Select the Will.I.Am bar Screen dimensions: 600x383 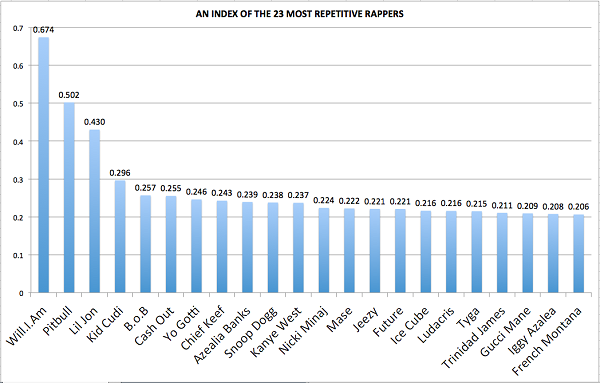pyautogui.click(x=44, y=165)
